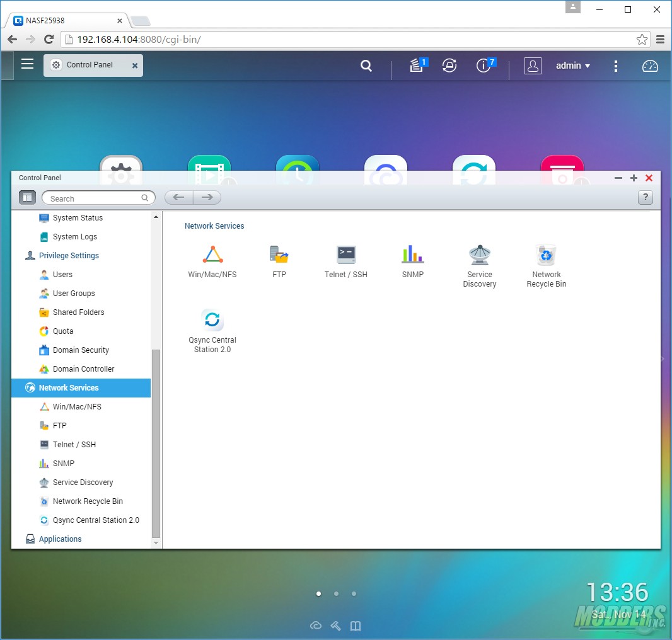Viewport: 672px width, 640px height.
Task: Open the FTP service icon in main pane
Action: pyautogui.click(x=279, y=255)
